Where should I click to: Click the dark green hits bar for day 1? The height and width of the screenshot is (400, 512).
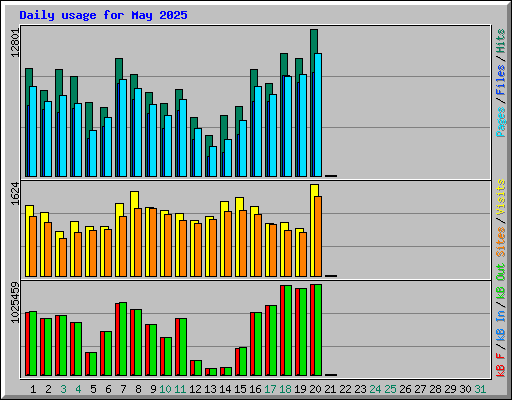[29, 77]
